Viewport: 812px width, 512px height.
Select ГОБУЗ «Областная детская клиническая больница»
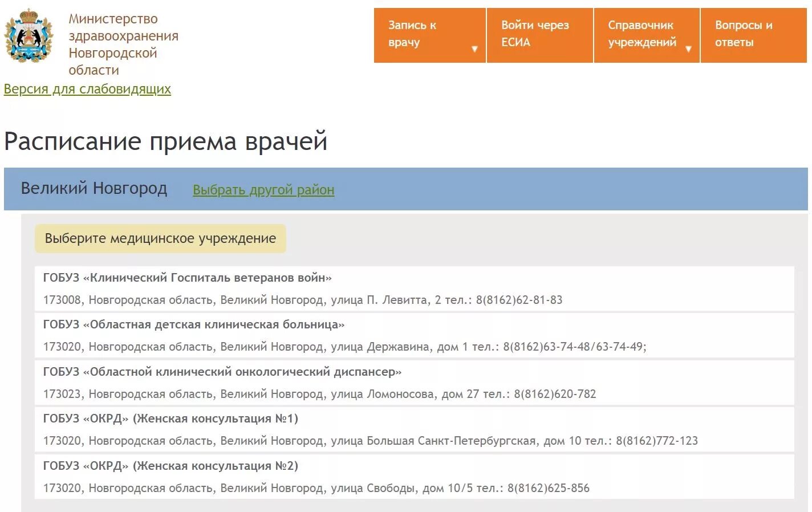tap(194, 324)
